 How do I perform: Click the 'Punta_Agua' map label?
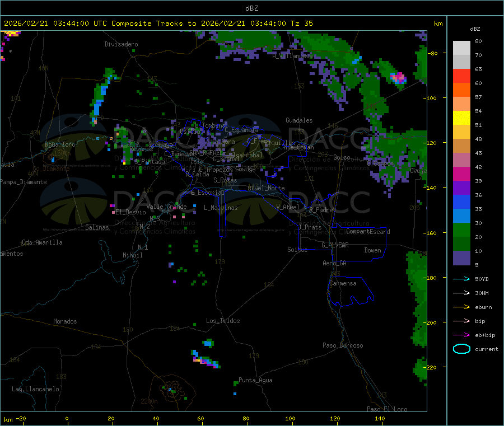pyautogui.click(x=255, y=380)
